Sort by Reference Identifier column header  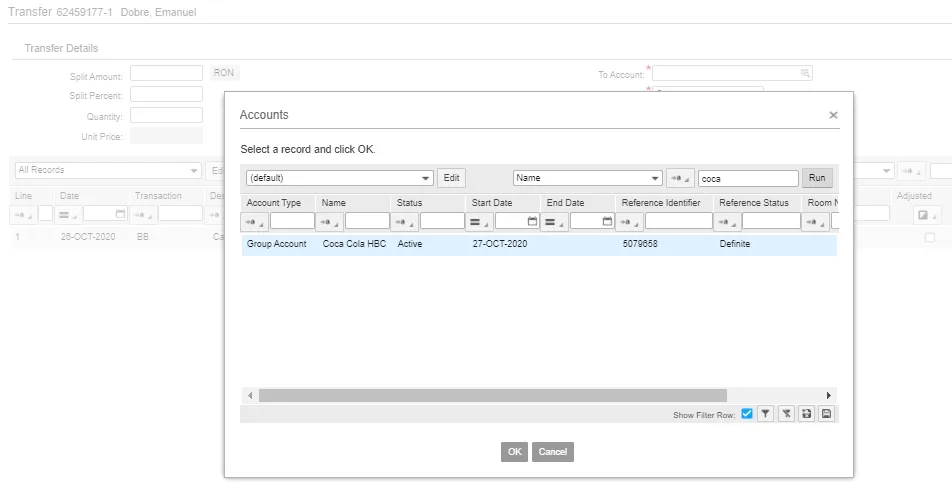click(x=661, y=203)
